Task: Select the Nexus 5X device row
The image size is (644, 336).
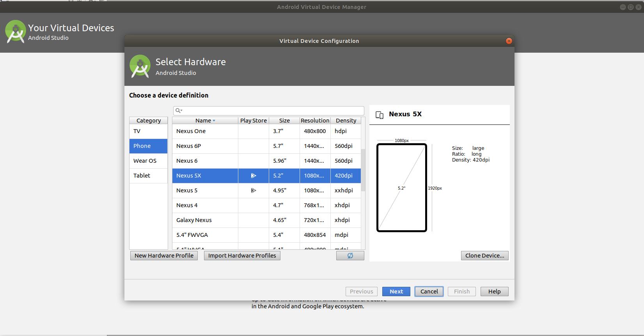Action: click(266, 176)
